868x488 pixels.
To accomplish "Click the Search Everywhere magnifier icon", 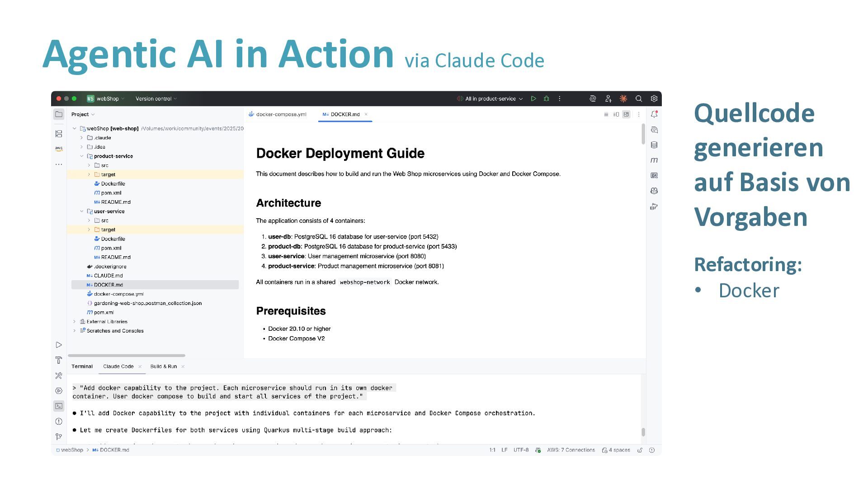I will click(639, 99).
